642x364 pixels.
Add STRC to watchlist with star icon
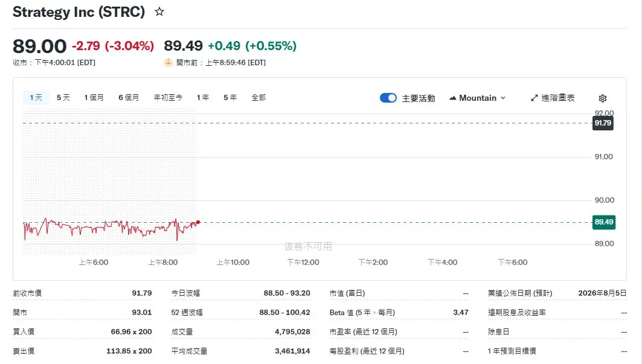[x=159, y=12]
